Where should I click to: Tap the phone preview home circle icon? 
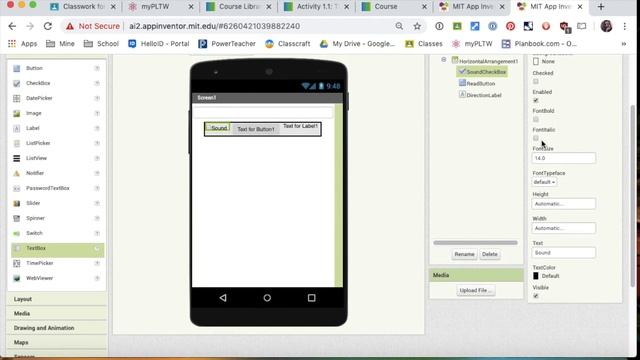(x=267, y=298)
